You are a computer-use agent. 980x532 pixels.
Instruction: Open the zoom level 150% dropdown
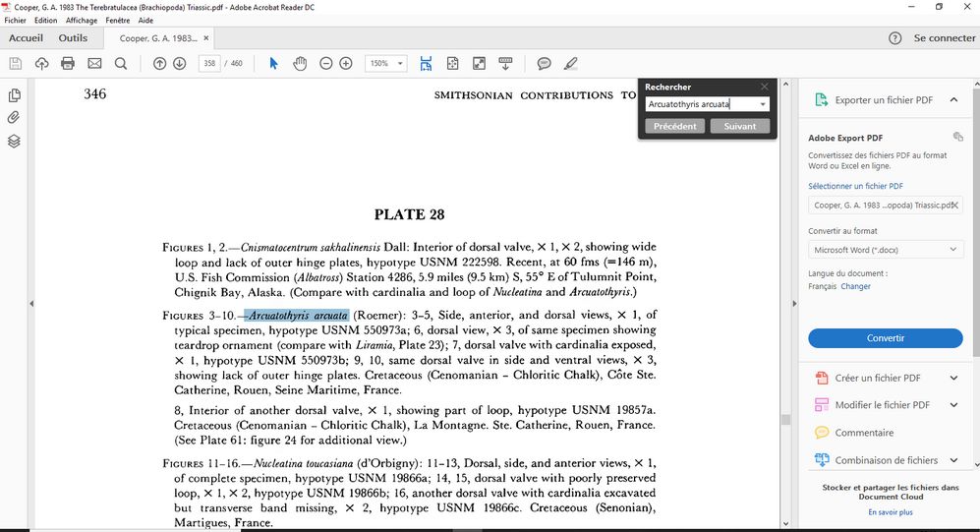coord(400,63)
